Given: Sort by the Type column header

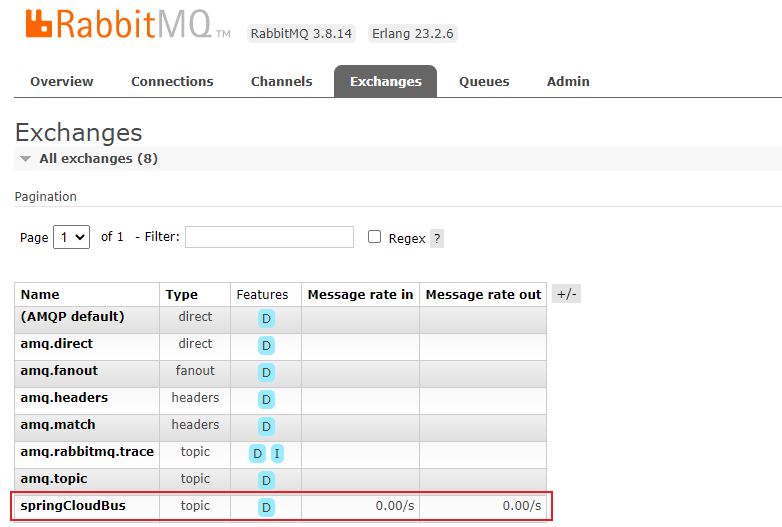Looking at the screenshot, I should coord(182,295).
